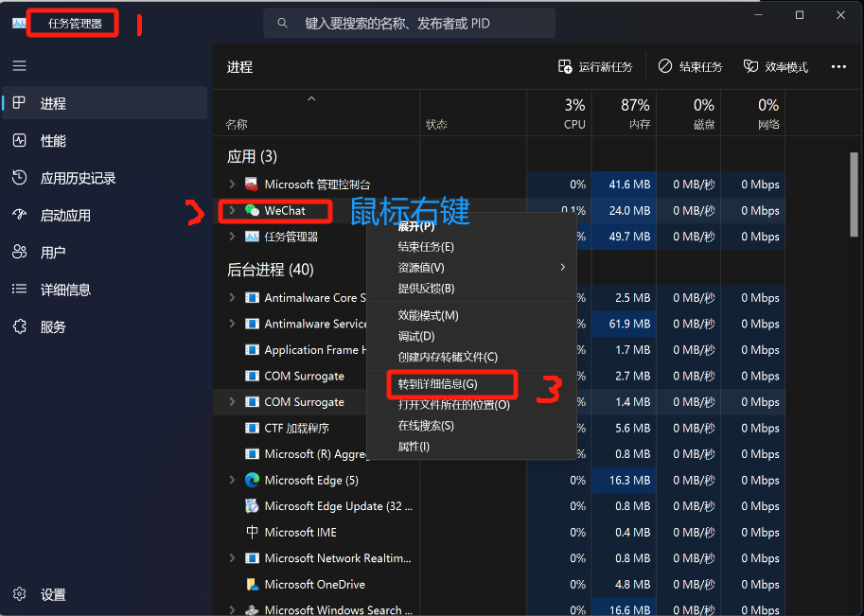Screen dimensions: 864x616
Task: Open App history (应用历史记录) page
Action: [105, 178]
